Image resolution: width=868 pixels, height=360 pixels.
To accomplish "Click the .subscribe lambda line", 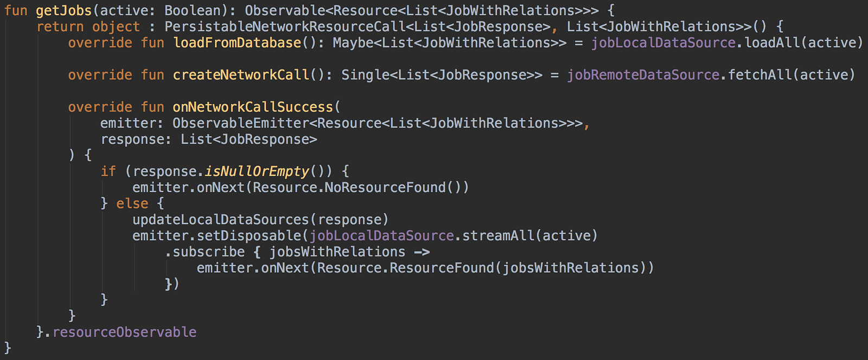I will tap(297, 252).
